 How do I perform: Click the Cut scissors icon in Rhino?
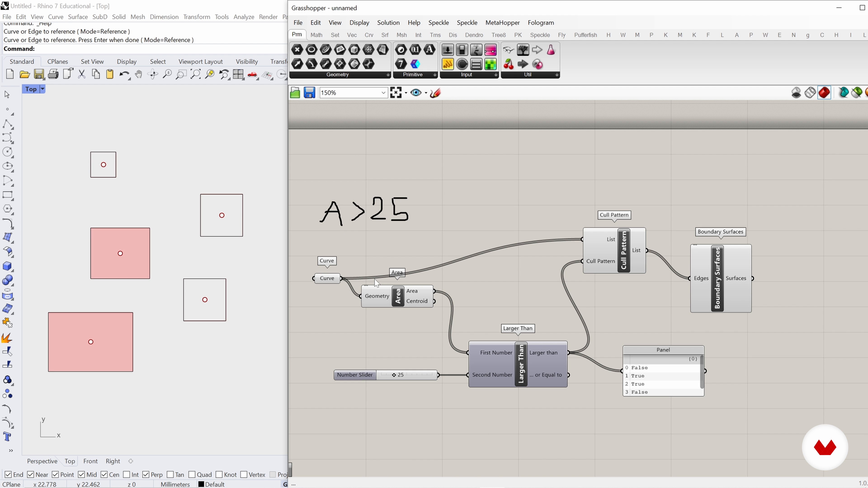82,74
